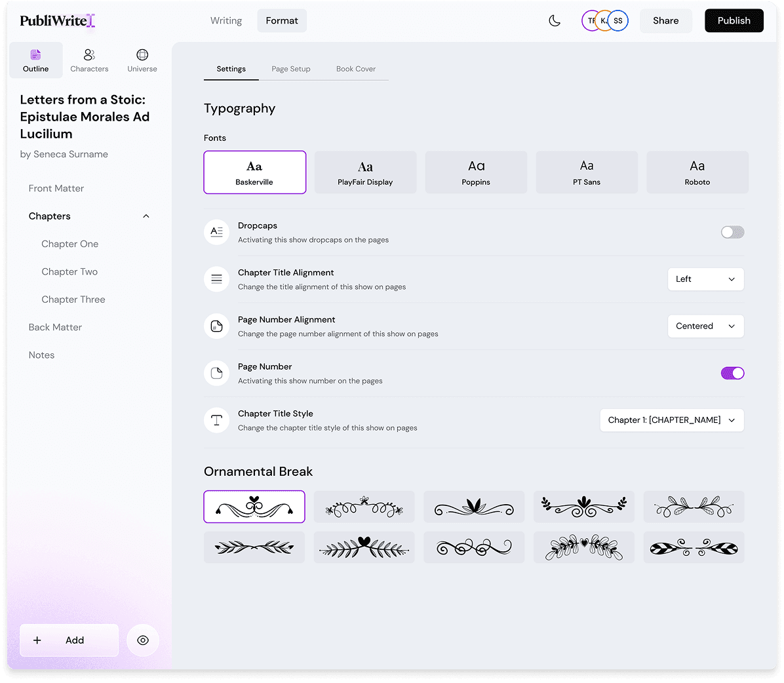784x683 pixels.
Task: Disable the Page Number toggle
Action: click(x=732, y=373)
